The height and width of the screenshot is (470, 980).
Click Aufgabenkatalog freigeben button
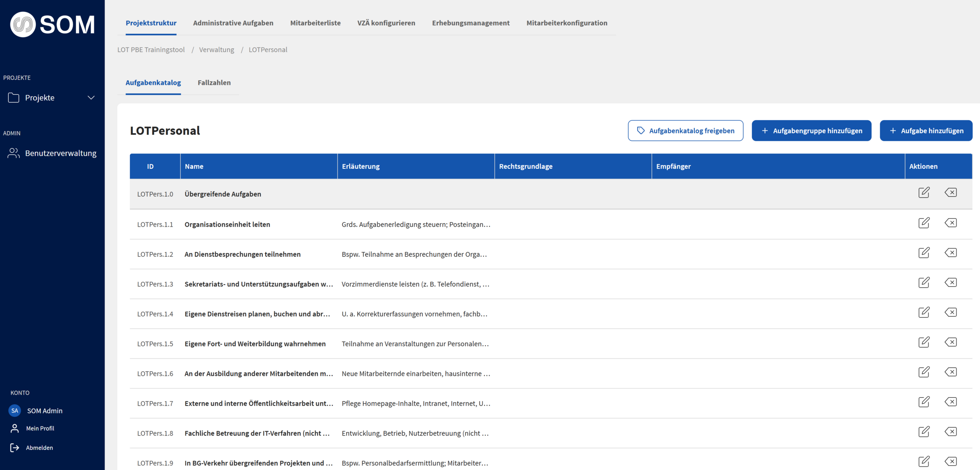pyautogui.click(x=685, y=131)
